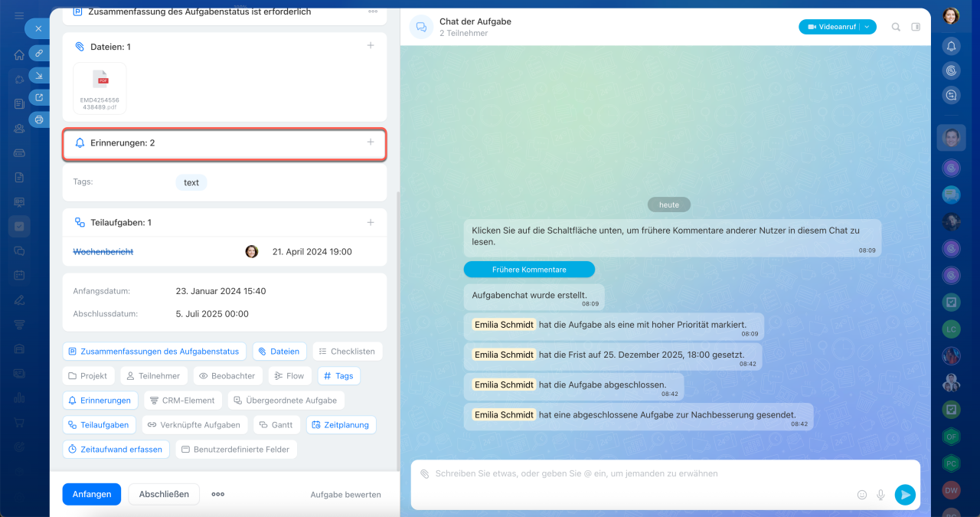This screenshot has height=517, width=980.
Task: Click Emilia Schmidt in Frist message
Action: (504, 355)
